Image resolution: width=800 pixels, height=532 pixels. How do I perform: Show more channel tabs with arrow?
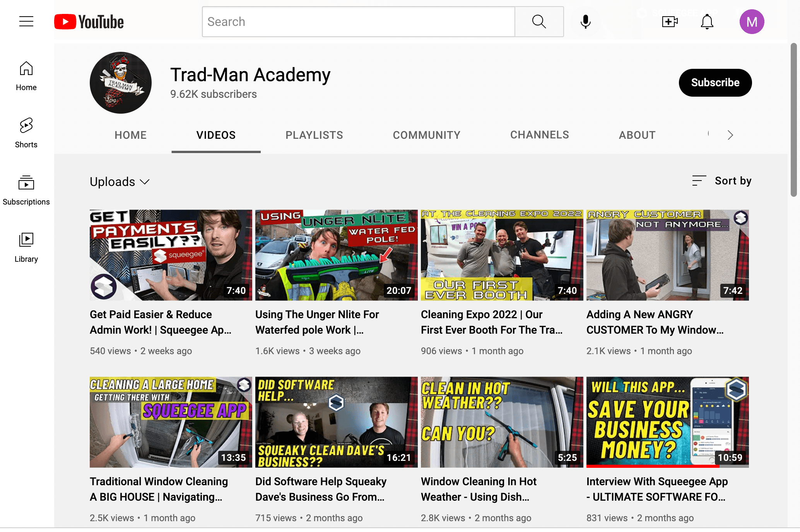(x=730, y=135)
